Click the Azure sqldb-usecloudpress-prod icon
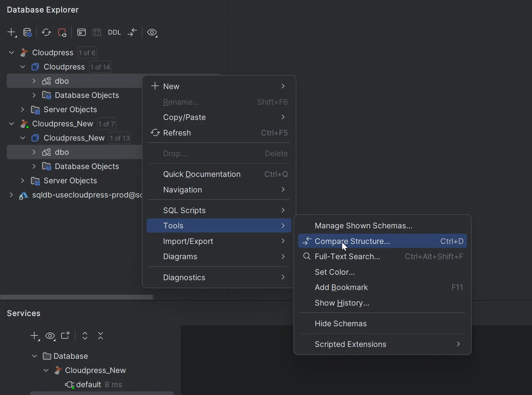 (24, 195)
